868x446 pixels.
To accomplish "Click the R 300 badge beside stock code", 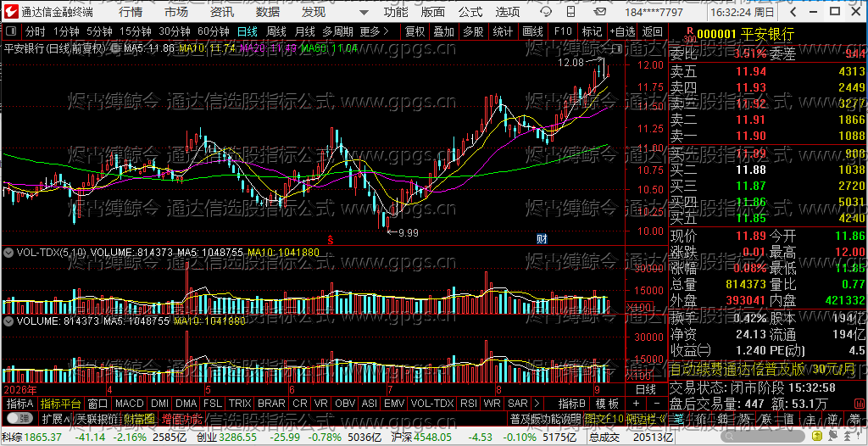I will pyautogui.click(x=689, y=35).
